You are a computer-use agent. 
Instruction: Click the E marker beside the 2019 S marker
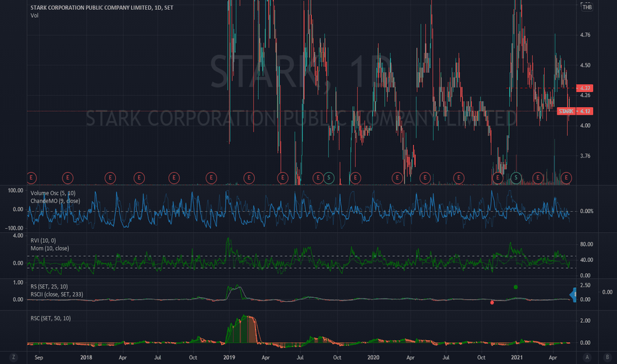tap(318, 178)
